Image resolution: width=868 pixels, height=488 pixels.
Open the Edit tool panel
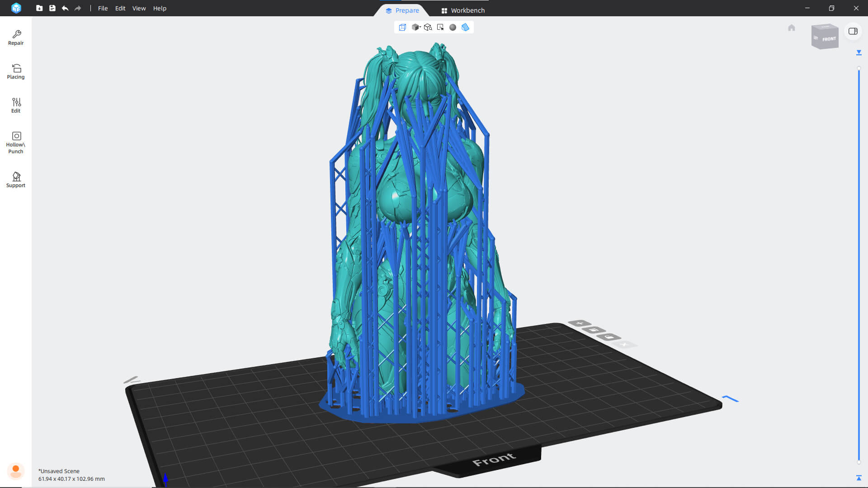16,105
